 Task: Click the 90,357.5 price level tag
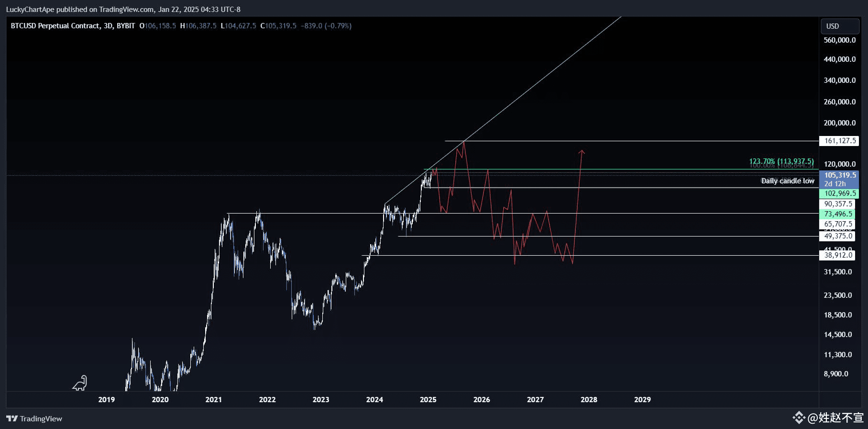(838, 204)
